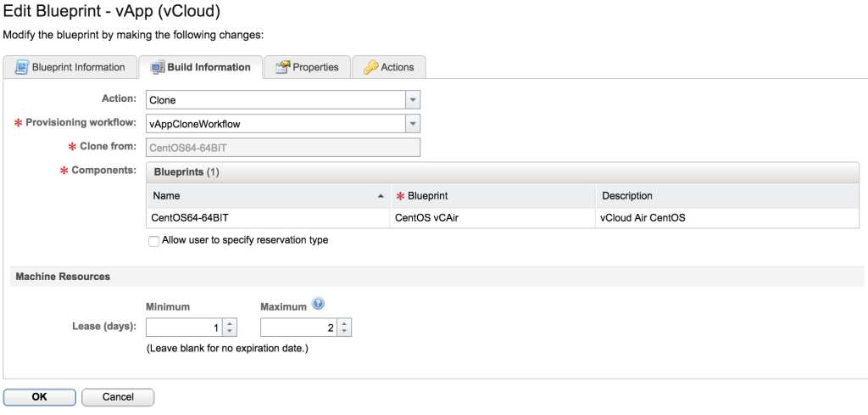The height and width of the screenshot is (415, 868).
Task: Sort components by Description column header
Action: point(627,196)
